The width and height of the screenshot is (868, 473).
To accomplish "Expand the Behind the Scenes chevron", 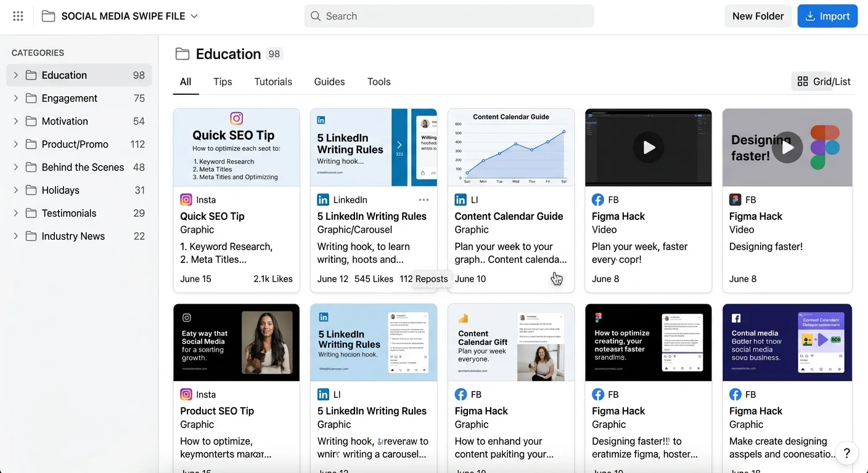I will 16,167.
